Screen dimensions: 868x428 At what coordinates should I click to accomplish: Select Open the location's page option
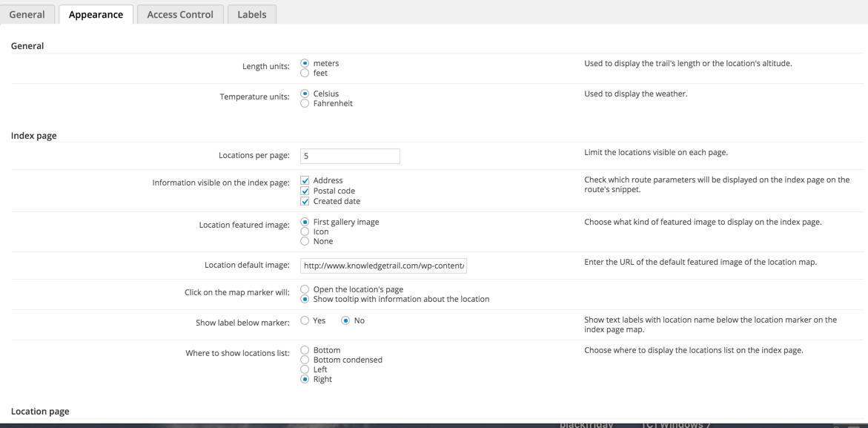(305, 289)
